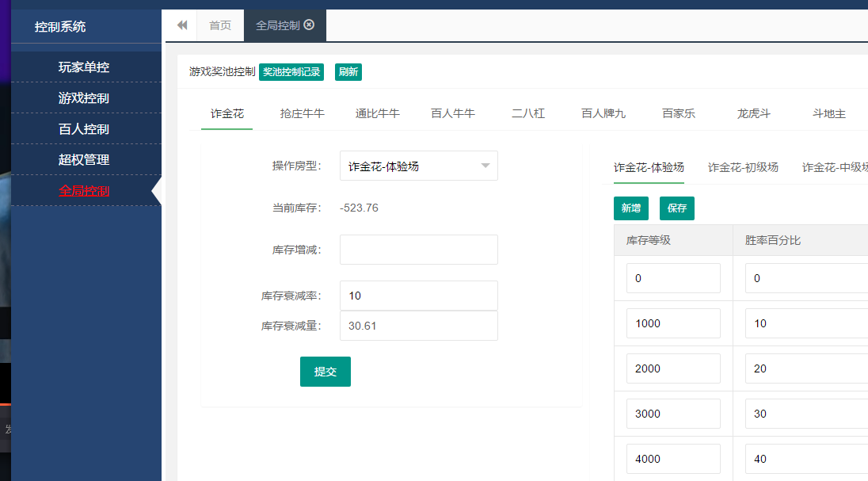Switch to the 首页 tab
Screen dimensions: 868x481
pyautogui.click(x=220, y=25)
